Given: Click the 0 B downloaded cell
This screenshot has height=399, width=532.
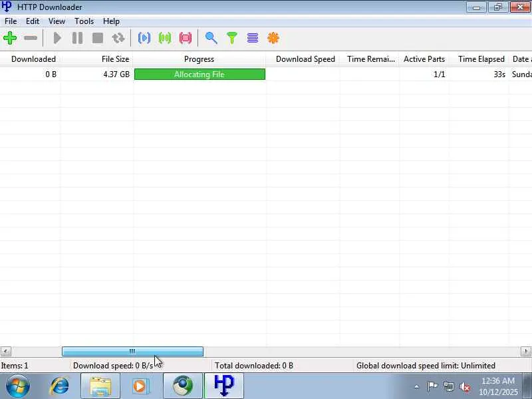Looking at the screenshot, I should coord(51,74).
